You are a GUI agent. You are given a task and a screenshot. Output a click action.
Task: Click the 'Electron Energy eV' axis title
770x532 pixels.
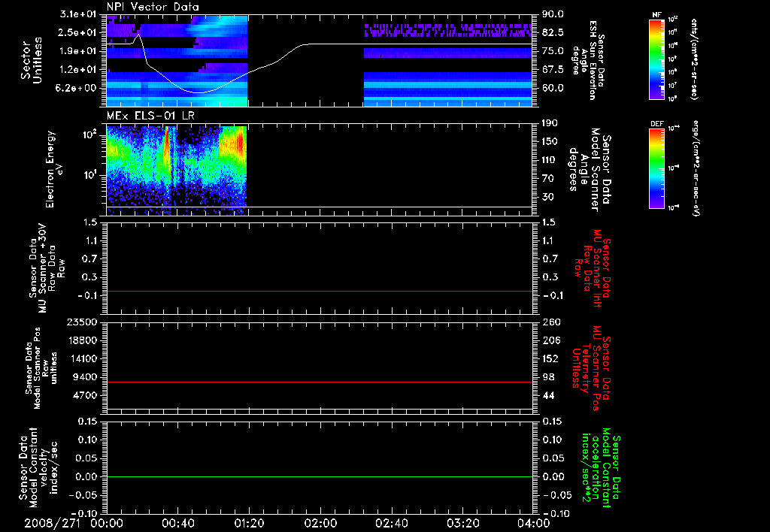pos(54,169)
